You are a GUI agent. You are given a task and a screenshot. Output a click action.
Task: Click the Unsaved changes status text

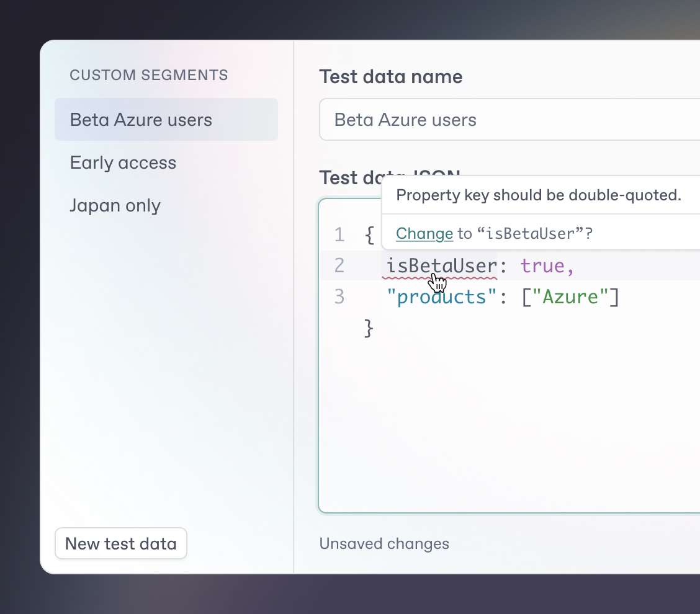(x=384, y=543)
